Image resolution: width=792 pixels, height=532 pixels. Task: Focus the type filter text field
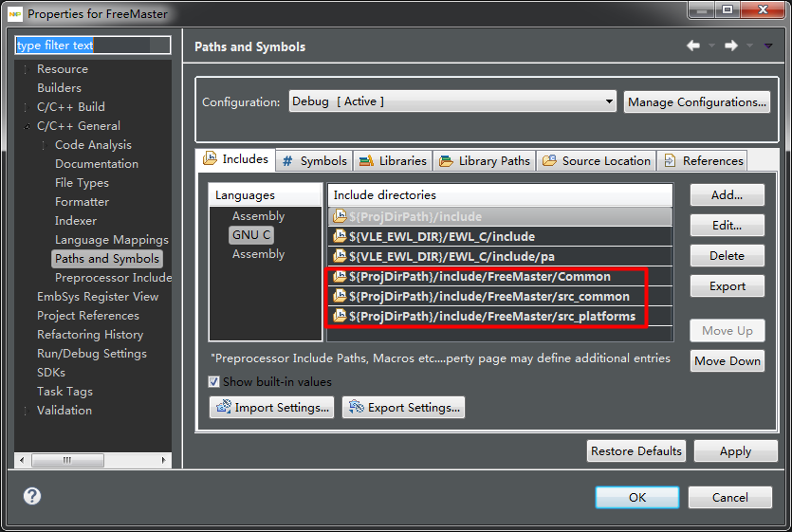tap(93, 45)
